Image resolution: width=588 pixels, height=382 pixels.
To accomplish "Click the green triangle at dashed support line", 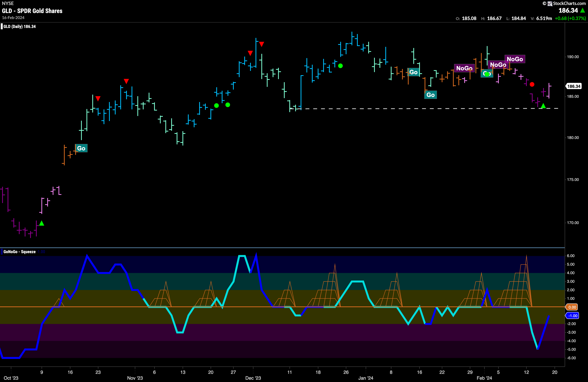I will click(543, 106).
